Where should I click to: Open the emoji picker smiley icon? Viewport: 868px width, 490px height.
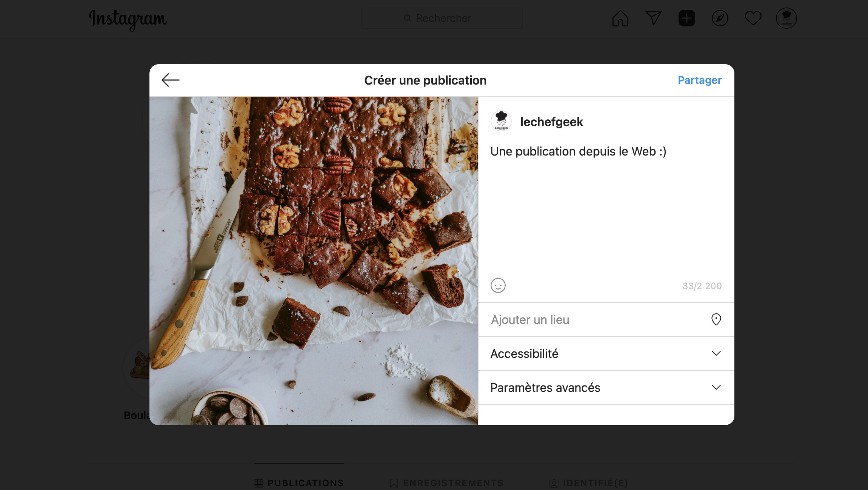pos(498,285)
